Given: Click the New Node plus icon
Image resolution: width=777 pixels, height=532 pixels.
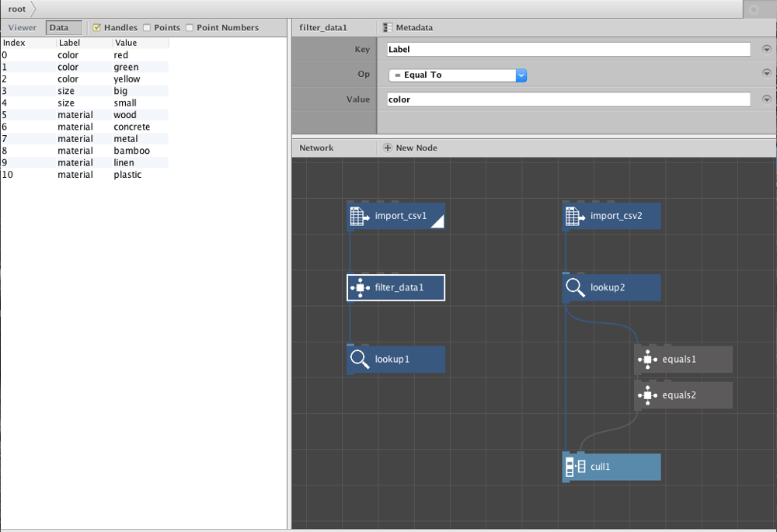Looking at the screenshot, I should point(388,148).
